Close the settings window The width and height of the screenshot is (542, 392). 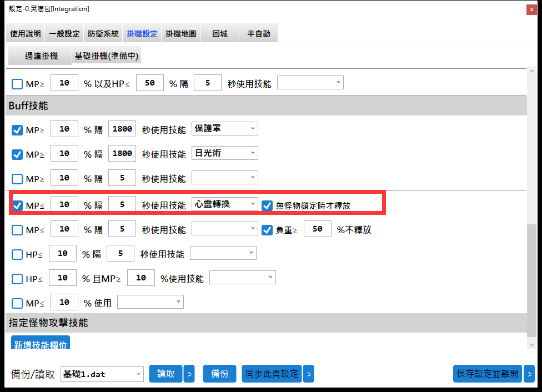[531, 9]
